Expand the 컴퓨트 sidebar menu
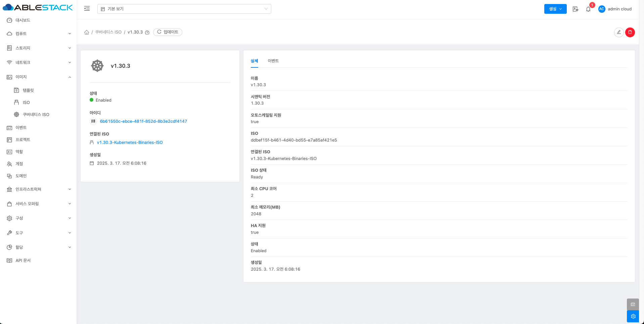 pos(39,34)
